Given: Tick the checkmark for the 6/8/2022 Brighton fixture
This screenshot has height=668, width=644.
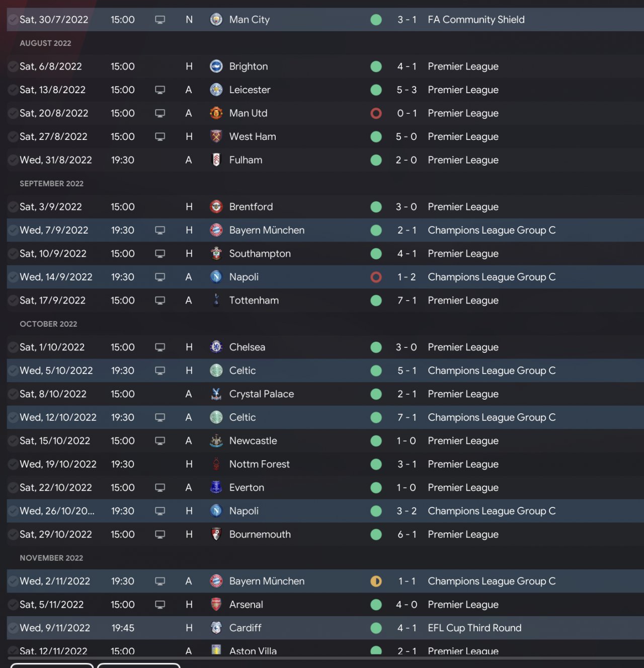Looking at the screenshot, I should click(x=13, y=66).
